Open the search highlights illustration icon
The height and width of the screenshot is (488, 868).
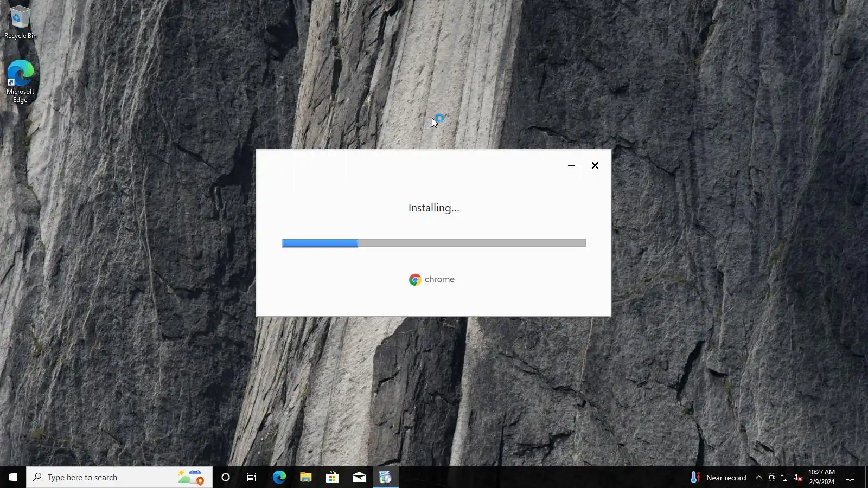point(191,477)
